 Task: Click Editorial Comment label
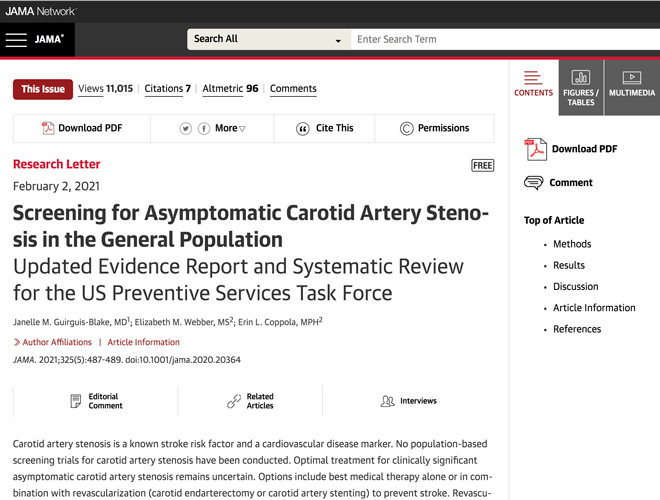[x=105, y=401]
